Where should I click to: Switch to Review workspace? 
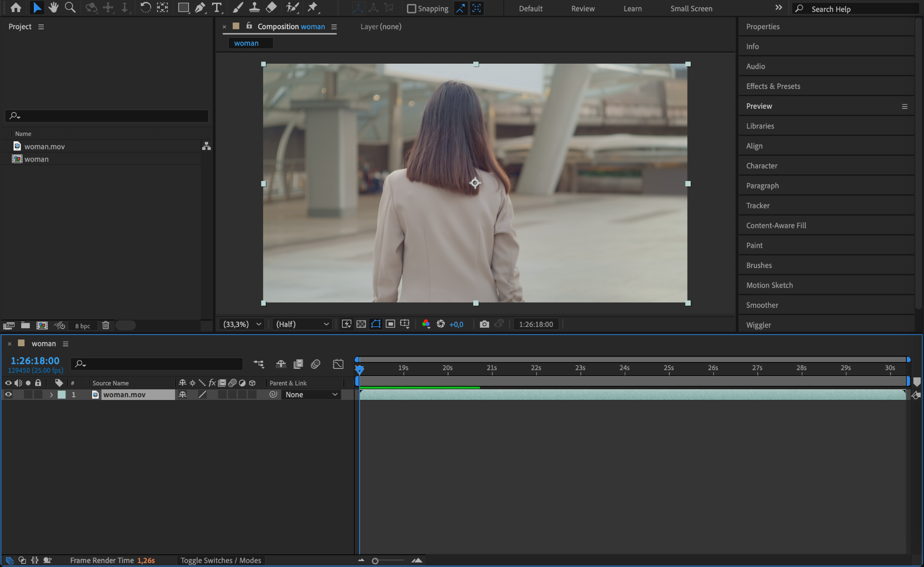tap(583, 9)
